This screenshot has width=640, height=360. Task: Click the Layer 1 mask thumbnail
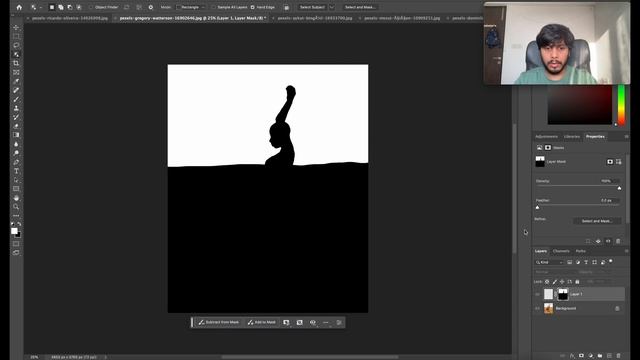562,294
